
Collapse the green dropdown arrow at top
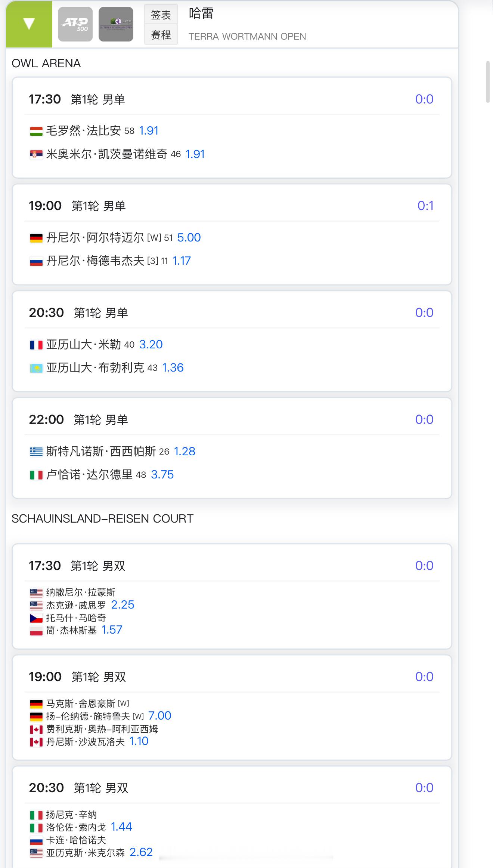pyautogui.click(x=29, y=24)
